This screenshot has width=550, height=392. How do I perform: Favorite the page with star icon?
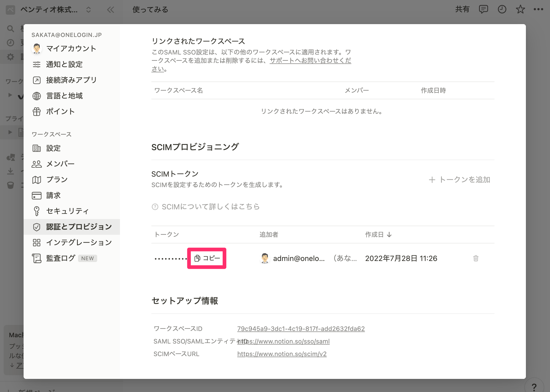520,9
